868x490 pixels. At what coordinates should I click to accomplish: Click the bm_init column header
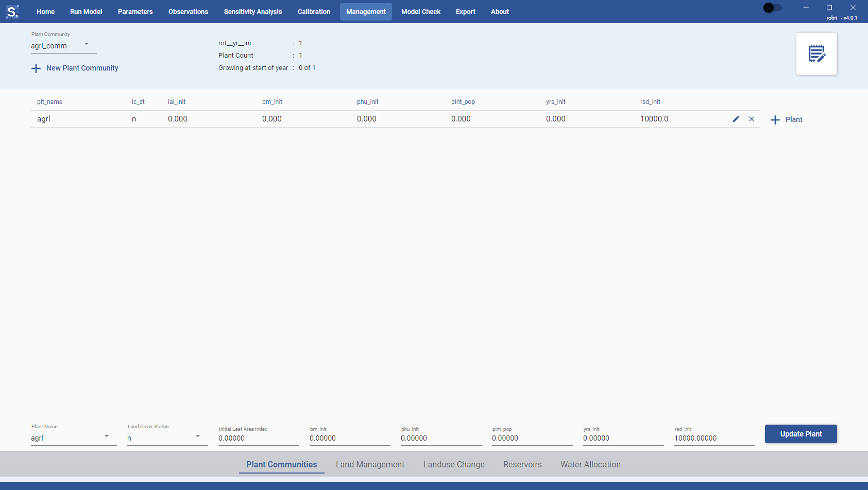pos(272,102)
